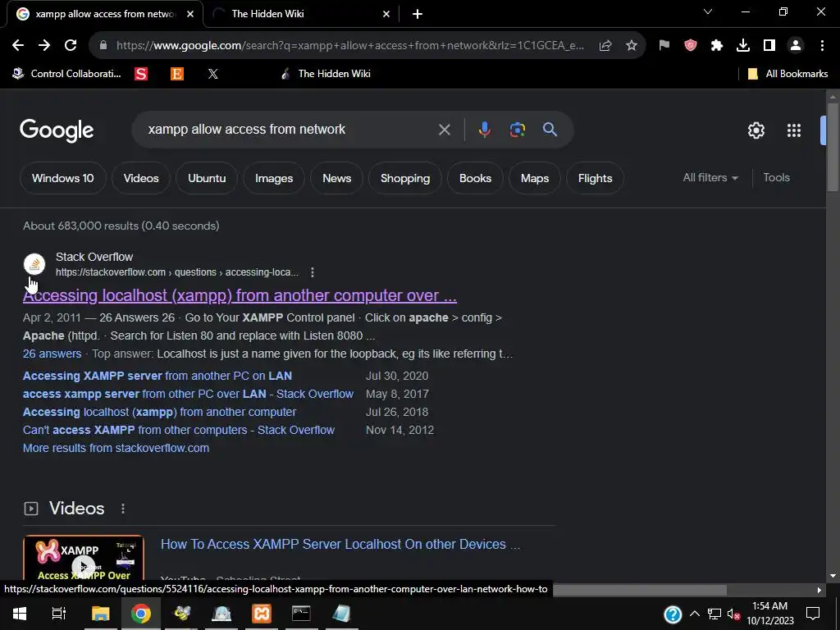Filter results by Windows 10
Viewport: 840px width, 630px height.
[62, 178]
